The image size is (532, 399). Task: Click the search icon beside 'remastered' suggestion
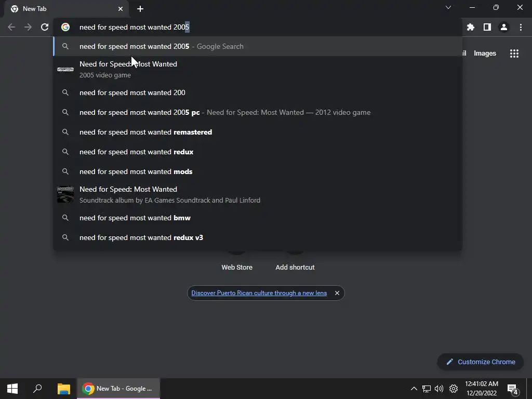point(65,132)
